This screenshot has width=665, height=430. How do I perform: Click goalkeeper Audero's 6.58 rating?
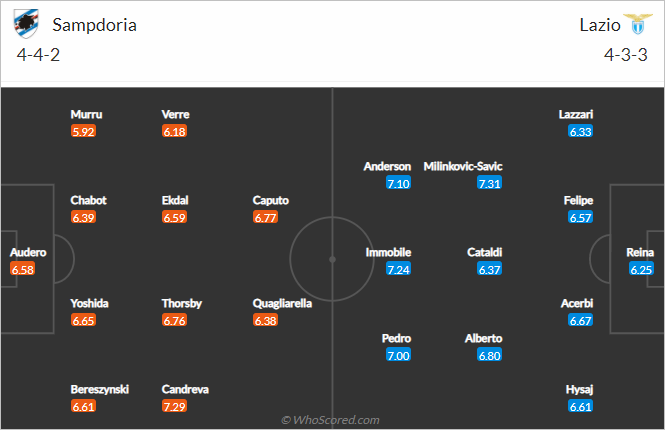[22, 270]
